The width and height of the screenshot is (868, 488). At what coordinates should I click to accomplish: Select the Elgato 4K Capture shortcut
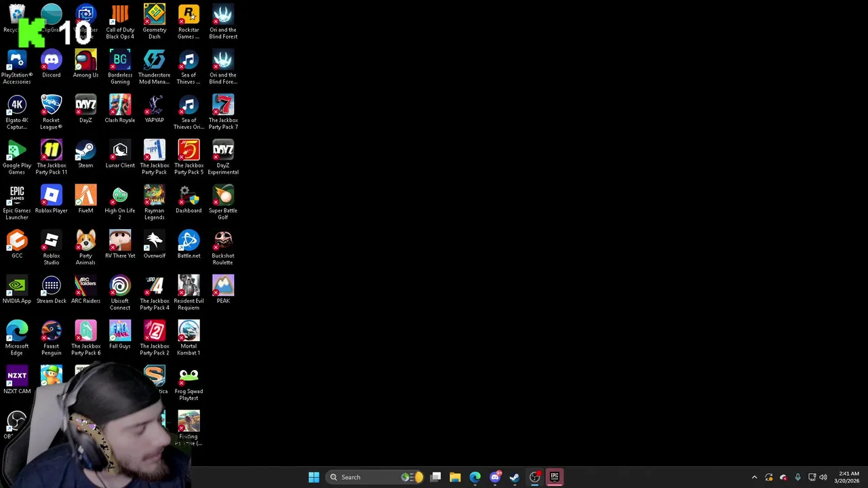click(x=17, y=113)
